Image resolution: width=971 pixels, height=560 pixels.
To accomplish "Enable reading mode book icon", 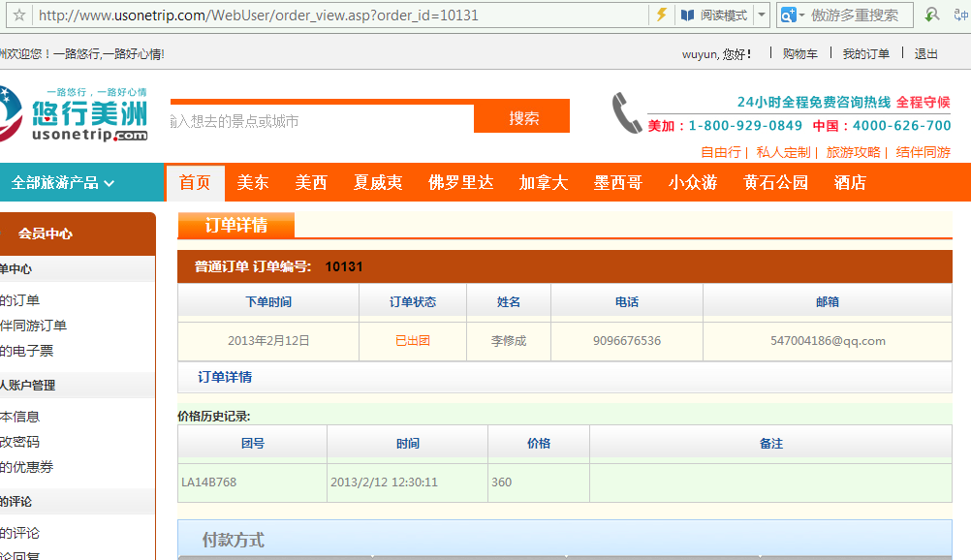I will [687, 15].
